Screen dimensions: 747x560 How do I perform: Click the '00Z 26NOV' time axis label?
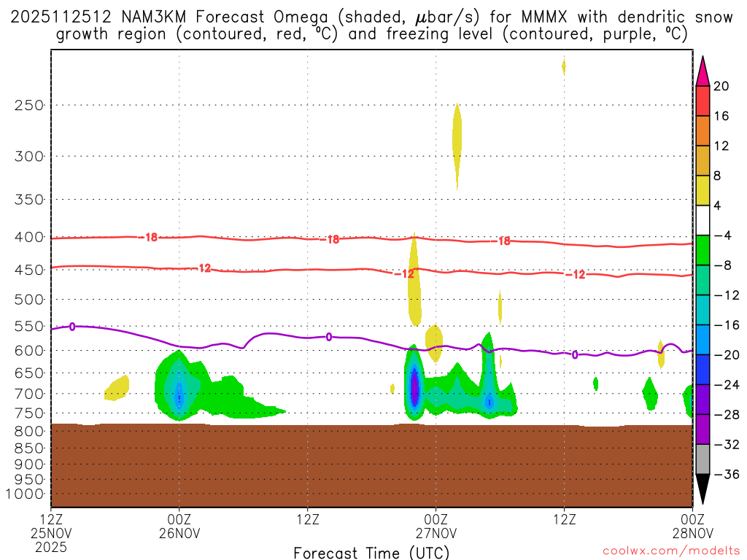(179, 526)
